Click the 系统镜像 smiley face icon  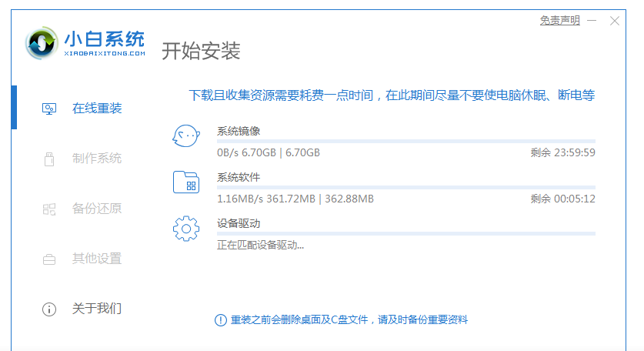pyautogui.click(x=186, y=137)
